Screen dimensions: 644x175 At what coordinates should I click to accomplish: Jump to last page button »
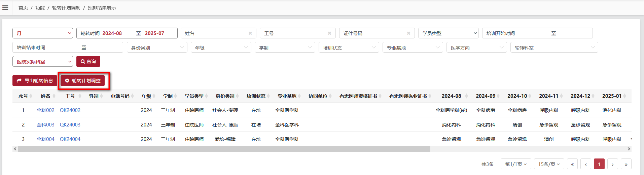tap(626, 164)
